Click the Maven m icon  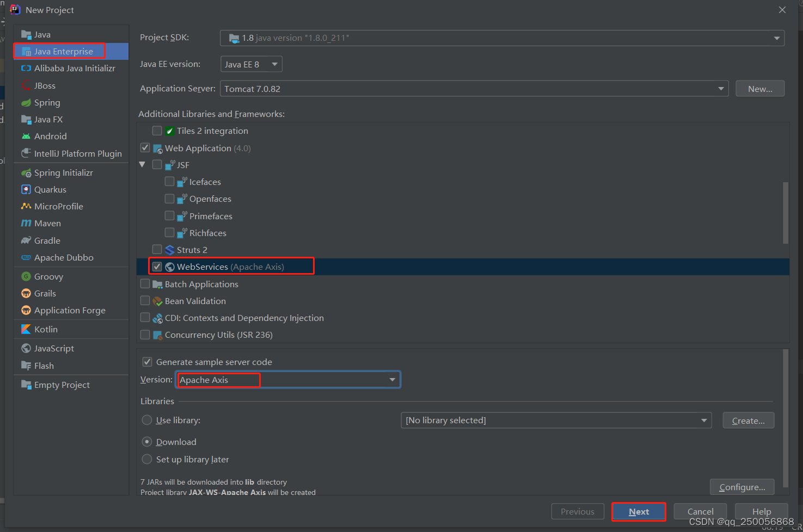point(26,223)
